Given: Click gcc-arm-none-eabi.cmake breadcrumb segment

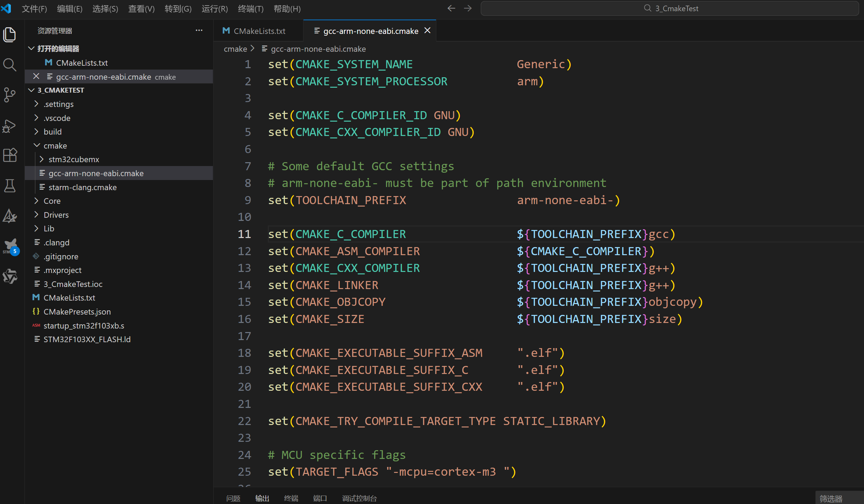Looking at the screenshot, I should (318, 49).
